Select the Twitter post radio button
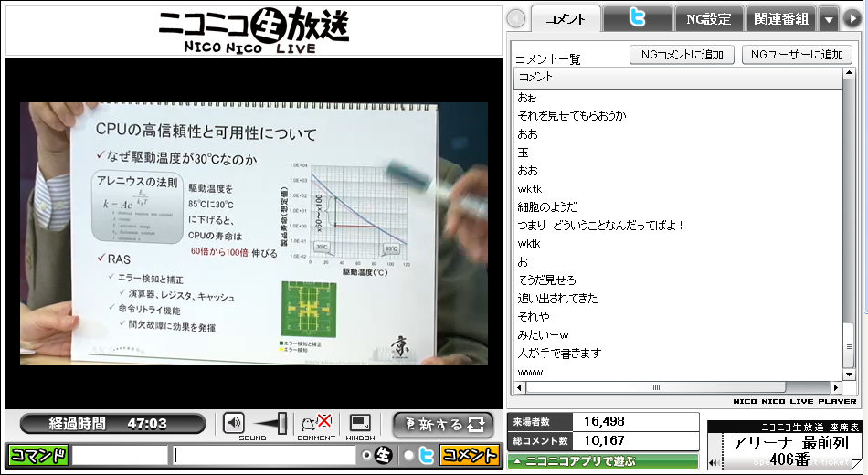Screen dimensions: 868x475 [409, 456]
